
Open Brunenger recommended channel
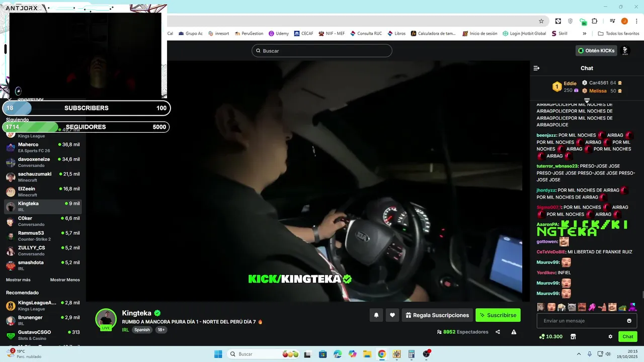[43, 320]
